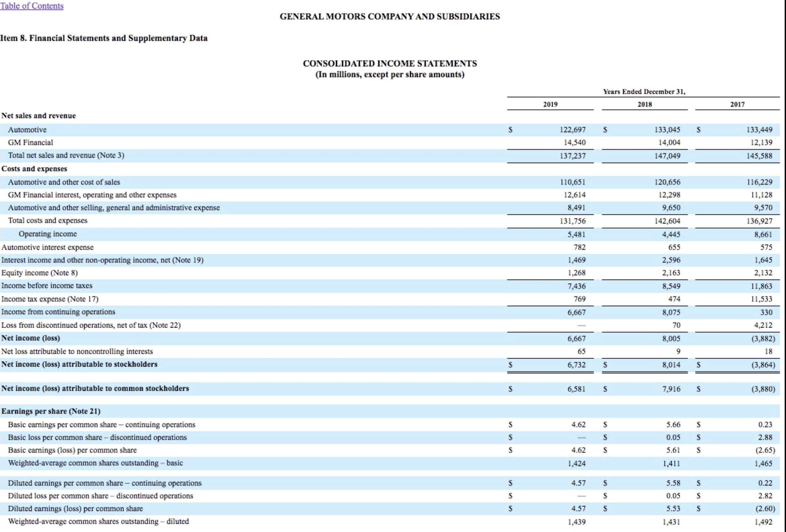
Task: Click Net income attributable to stockholders label
Action: coord(79,365)
